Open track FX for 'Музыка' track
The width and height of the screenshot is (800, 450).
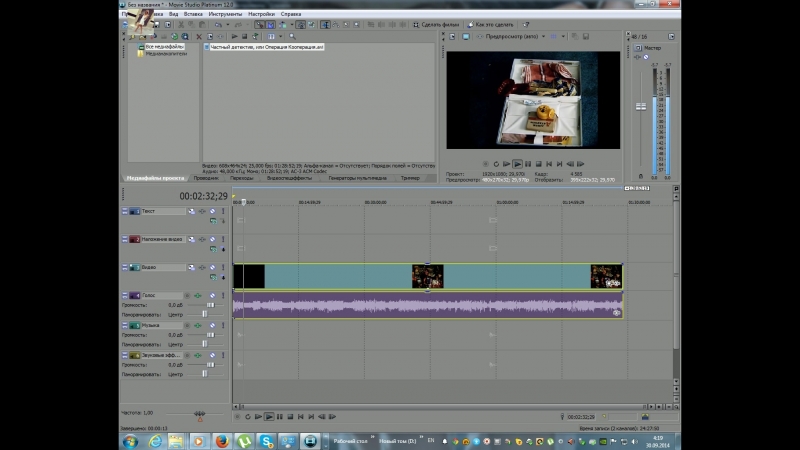197,326
